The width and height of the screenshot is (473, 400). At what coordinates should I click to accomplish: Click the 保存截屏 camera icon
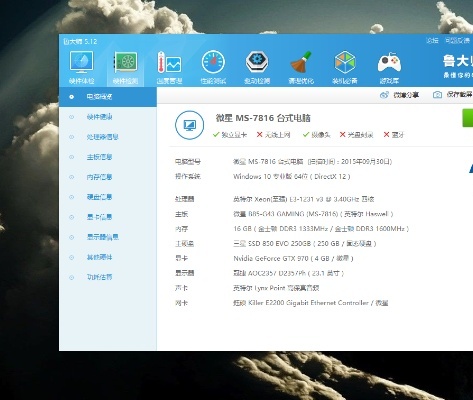pyautogui.click(x=437, y=95)
